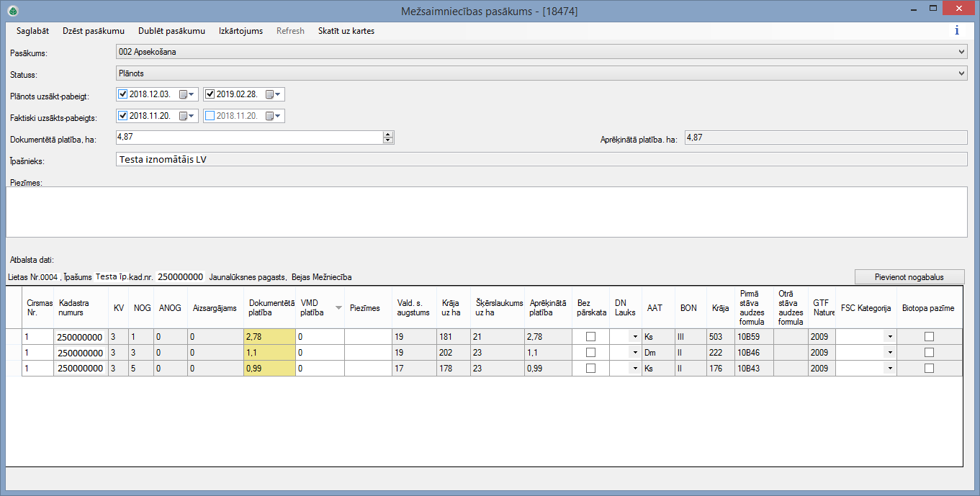Click Saglabāt in the menu bar
This screenshot has height=496, width=980.
click(32, 31)
